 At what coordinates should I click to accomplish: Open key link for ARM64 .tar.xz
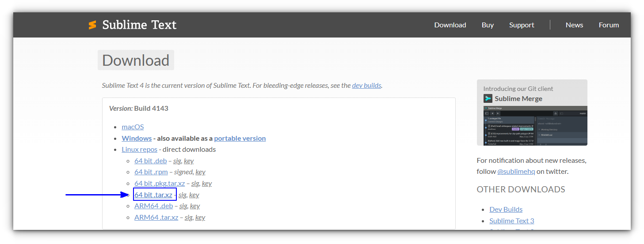click(x=200, y=217)
